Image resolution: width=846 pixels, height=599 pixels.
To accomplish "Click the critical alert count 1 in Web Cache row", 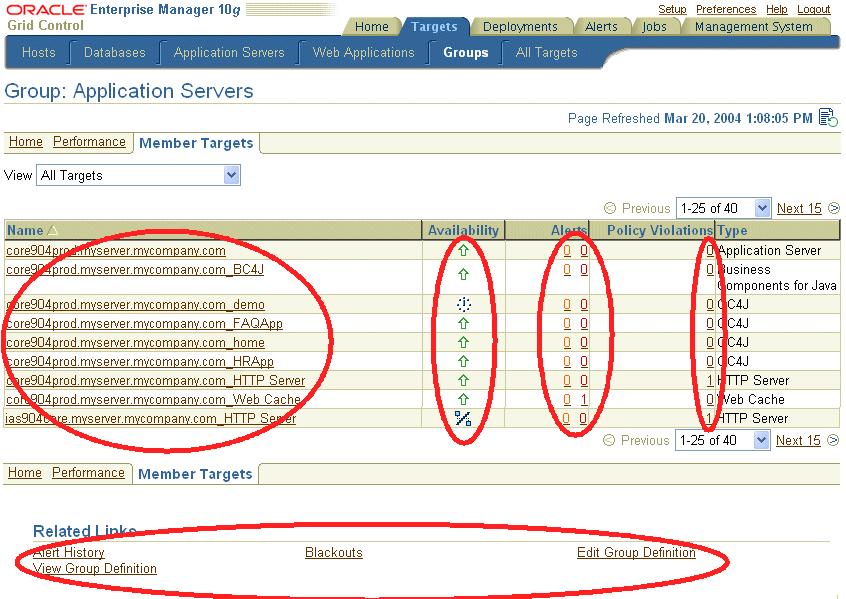I will pyautogui.click(x=584, y=399).
